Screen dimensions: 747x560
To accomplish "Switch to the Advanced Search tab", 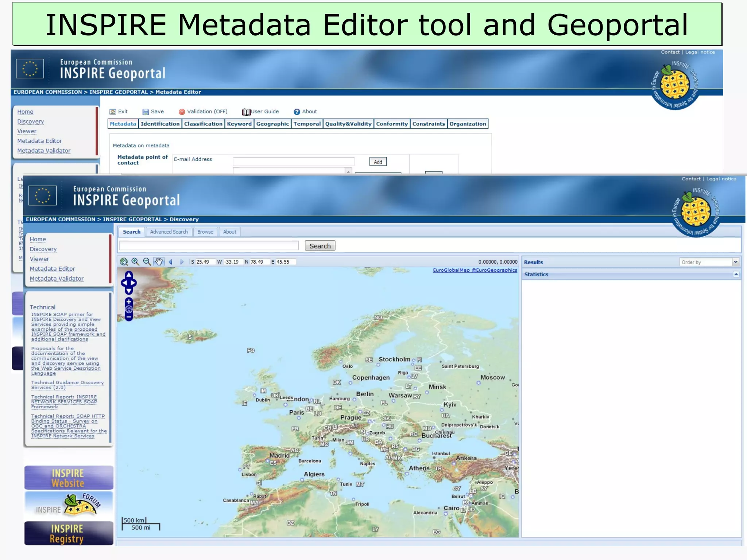I will [169, 232].
